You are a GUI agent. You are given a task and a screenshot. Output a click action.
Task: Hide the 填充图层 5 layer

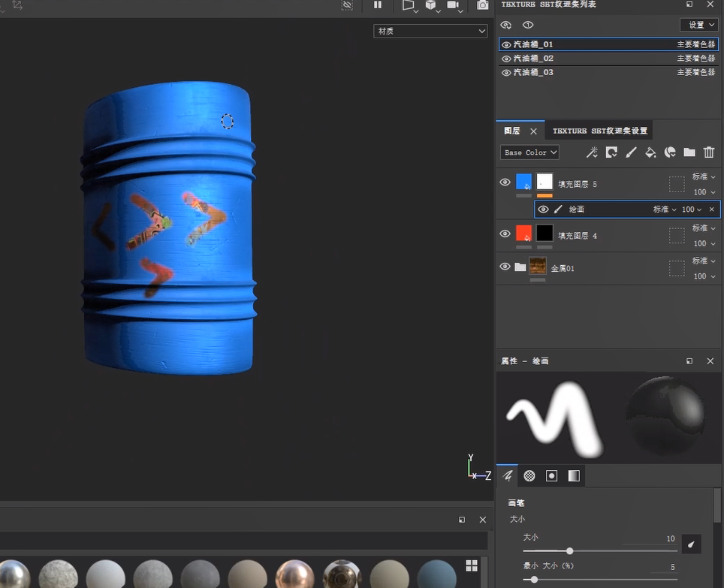pos(505,182)
